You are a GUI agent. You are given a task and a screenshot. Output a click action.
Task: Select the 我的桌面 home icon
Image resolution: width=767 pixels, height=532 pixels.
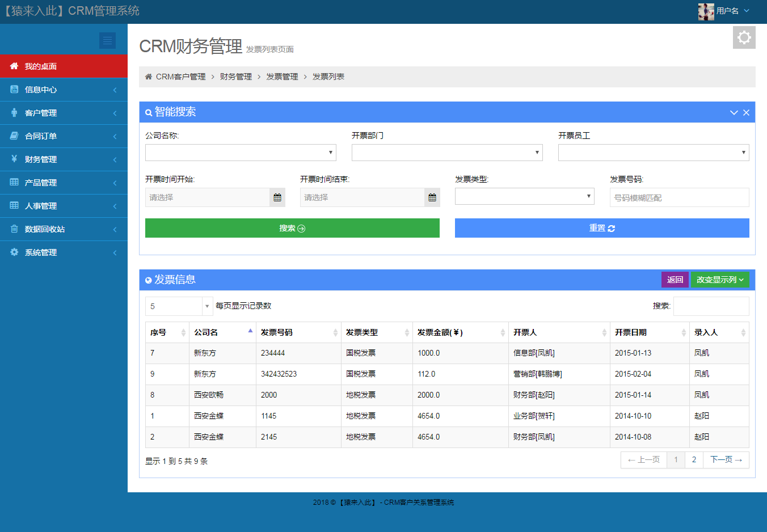coord(14,66)
